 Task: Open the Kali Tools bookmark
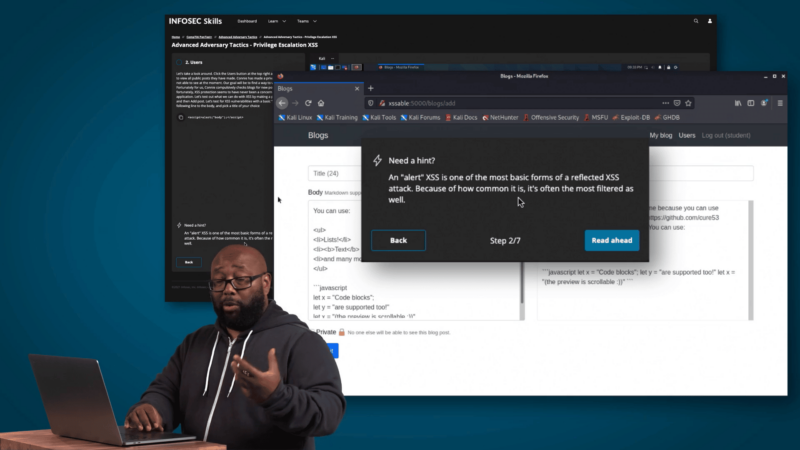point(382,117)
